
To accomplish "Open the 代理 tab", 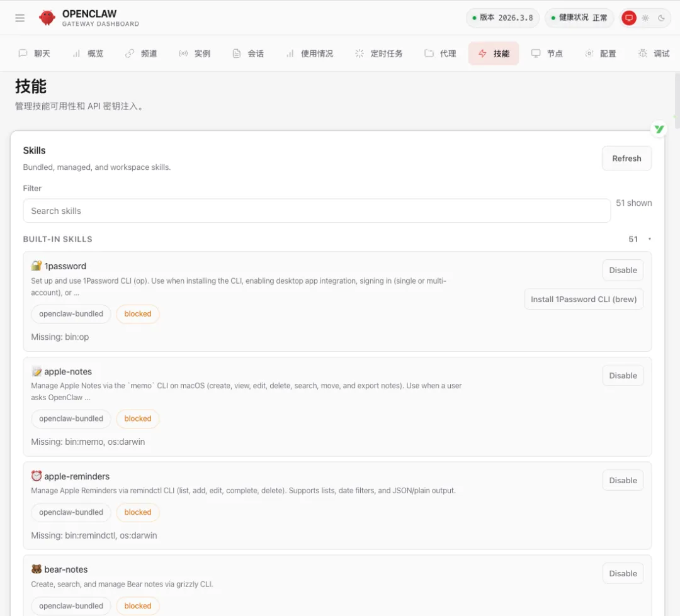I will pyautogui.click(x=440, y=53).
